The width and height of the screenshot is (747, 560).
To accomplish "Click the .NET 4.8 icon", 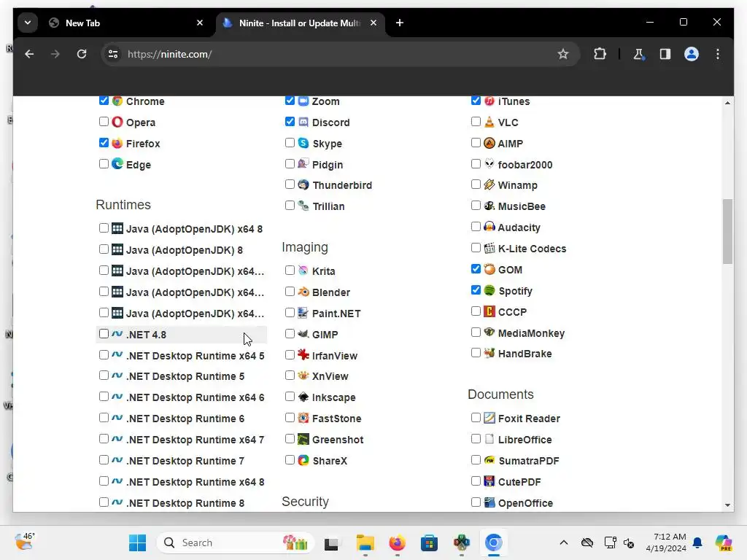I will [x=117, y=334].
